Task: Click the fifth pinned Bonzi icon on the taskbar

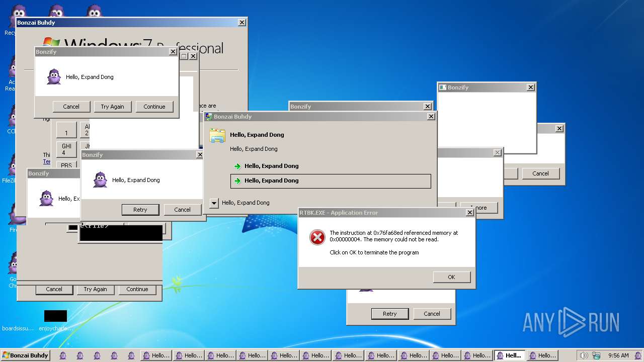Action: coord(131,355)
